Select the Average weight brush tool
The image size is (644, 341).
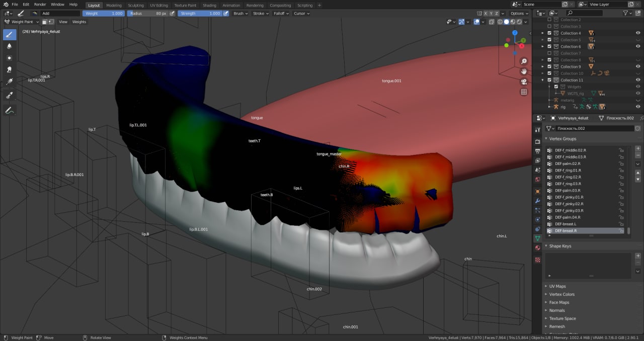pos(10,58)
